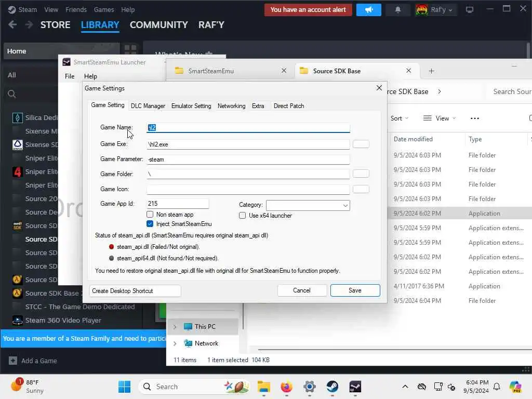Switch to Direct Patch tab
The image size is (532, 399).
point(289,106)
